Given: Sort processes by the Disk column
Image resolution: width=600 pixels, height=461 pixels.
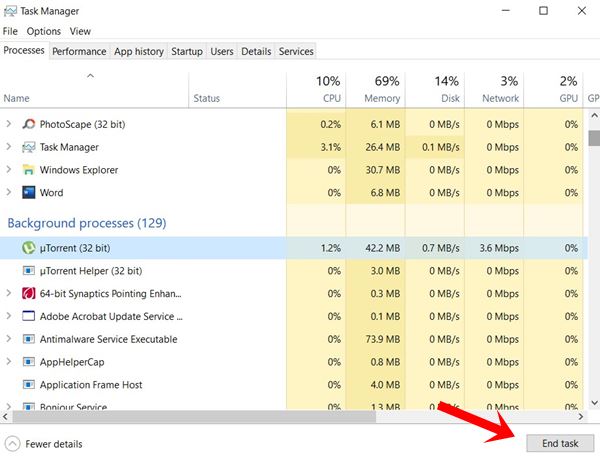Looking at the screenshot, I should coord(435,90).
